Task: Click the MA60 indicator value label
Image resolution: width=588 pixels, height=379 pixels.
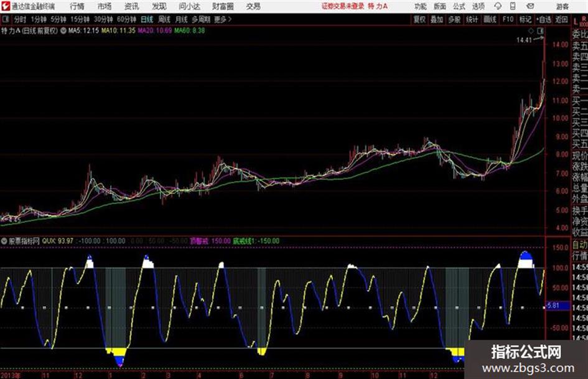Action: [189, 30]
